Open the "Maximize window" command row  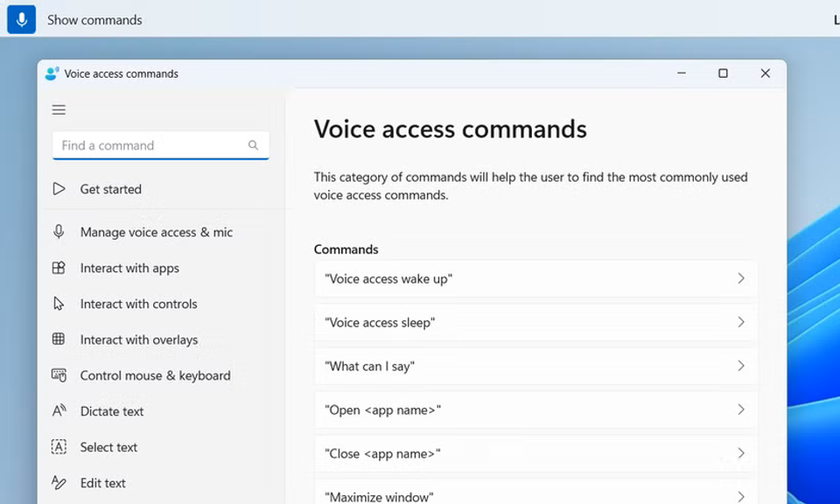(x=535, y=494)
